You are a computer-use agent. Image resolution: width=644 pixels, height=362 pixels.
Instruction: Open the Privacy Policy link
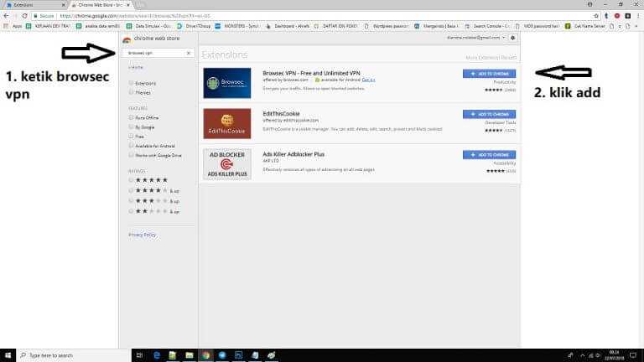click(x=143, y=235)
